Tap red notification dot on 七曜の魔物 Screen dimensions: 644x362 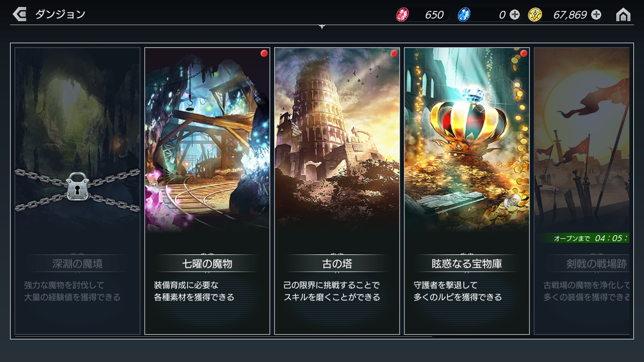[264, 53]
